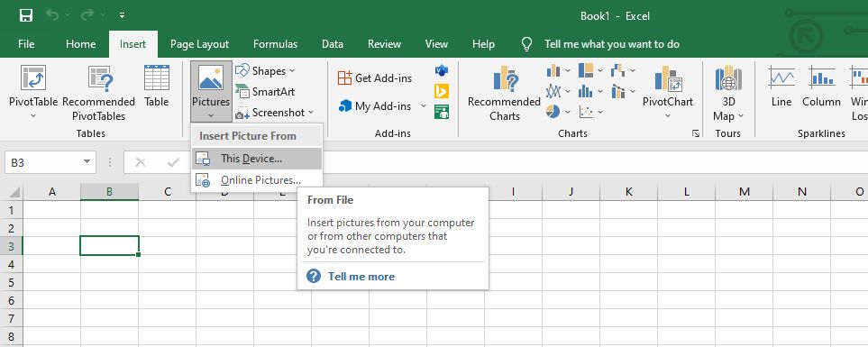Viewport: 868px width, 347px height.
Task: Click the Cancel X in the formula bar
Action: click(x=140, y=163)
